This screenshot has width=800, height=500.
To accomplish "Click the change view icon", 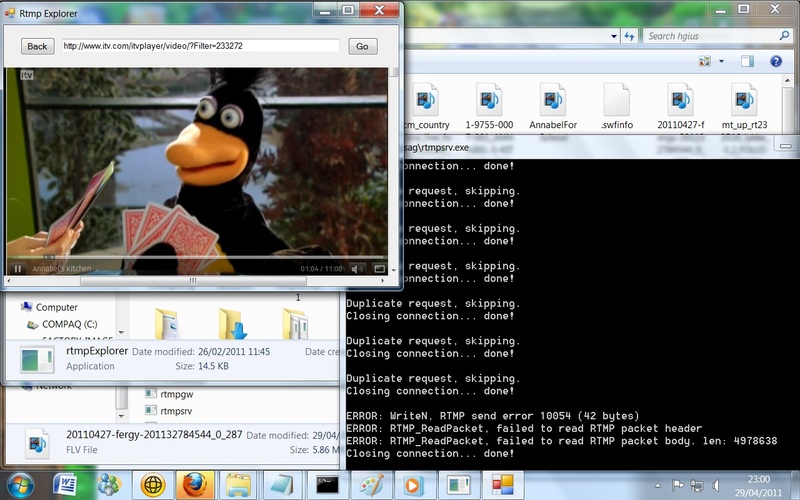I will pos(705,61).
